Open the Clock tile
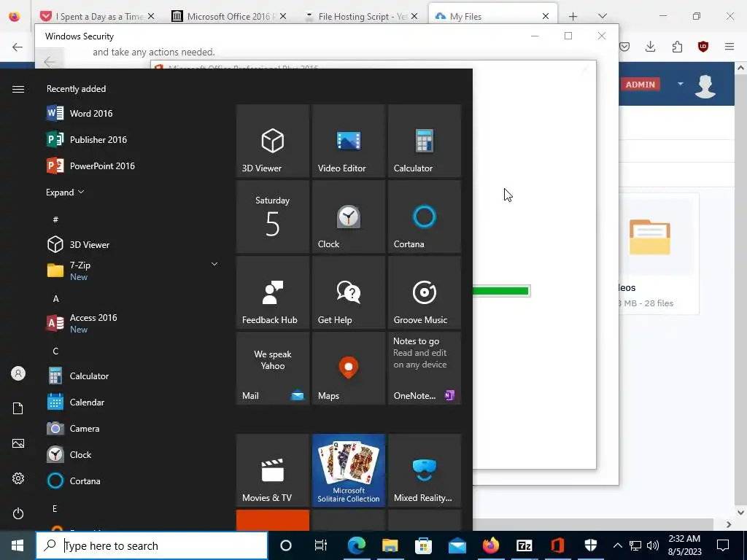 (348, 217)
